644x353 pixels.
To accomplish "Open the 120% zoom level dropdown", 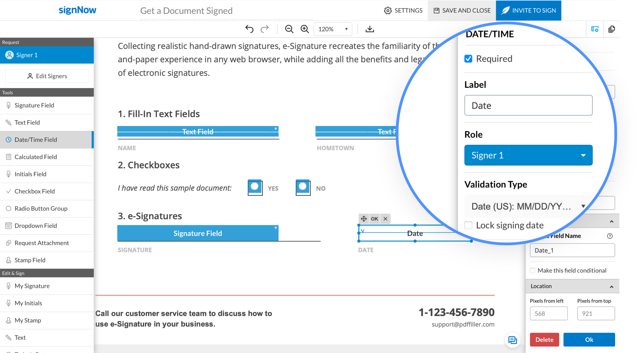I will (333, 29).
